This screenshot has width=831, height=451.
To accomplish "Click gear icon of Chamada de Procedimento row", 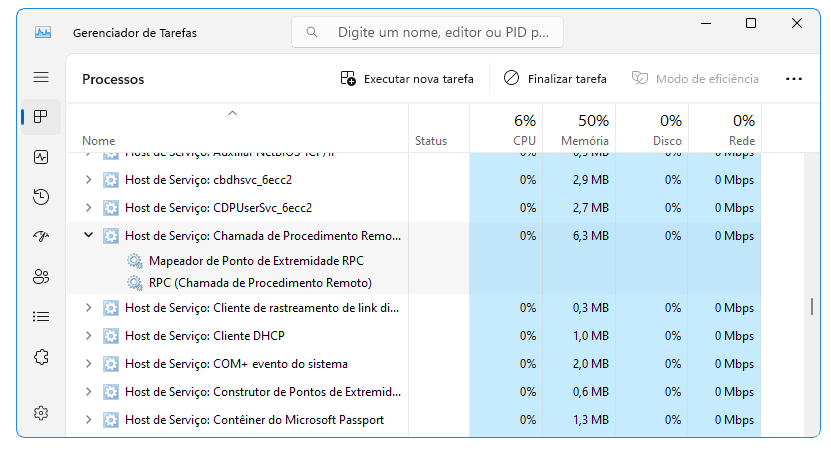I will [x=111, y=236].
